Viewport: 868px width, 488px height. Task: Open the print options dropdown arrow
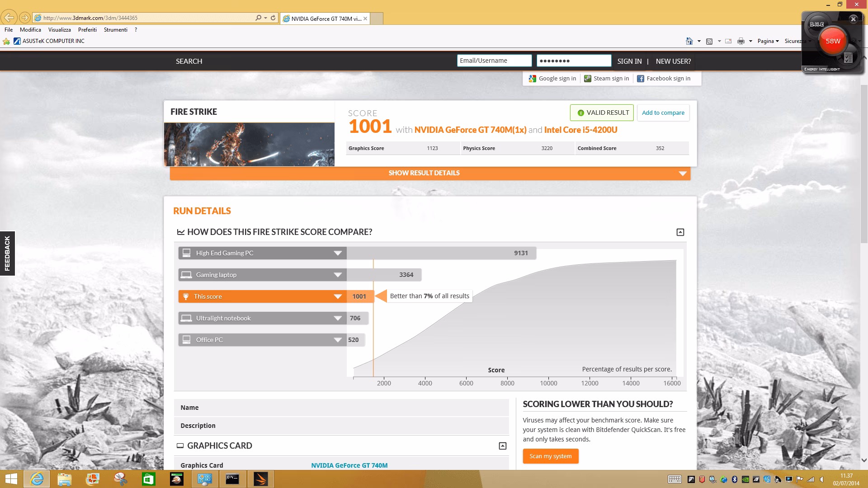click(750, 41)
